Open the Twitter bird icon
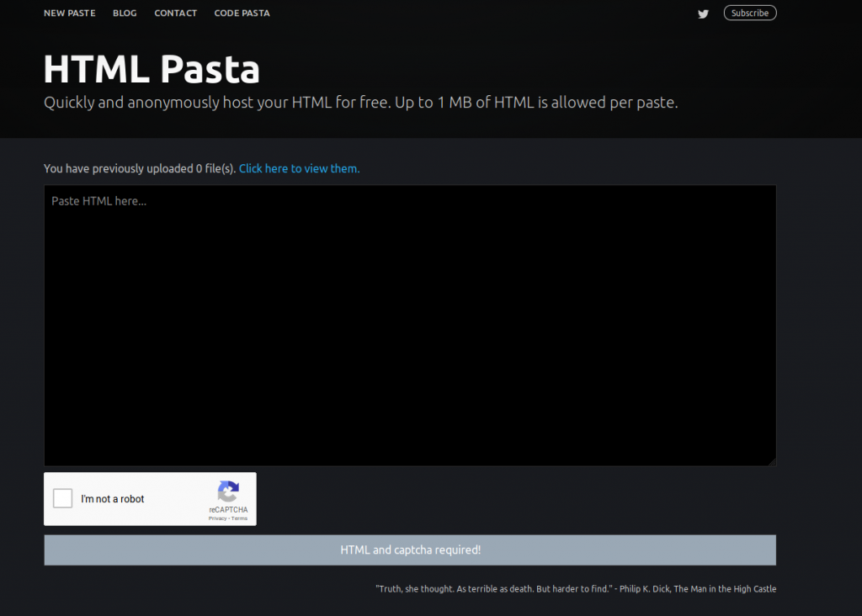 tap(703, 13)
